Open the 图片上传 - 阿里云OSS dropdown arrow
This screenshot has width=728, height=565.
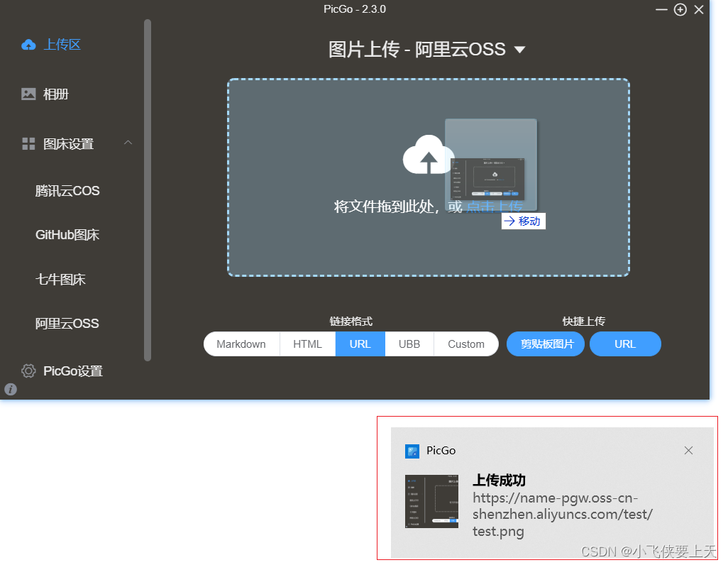[519, 49]
